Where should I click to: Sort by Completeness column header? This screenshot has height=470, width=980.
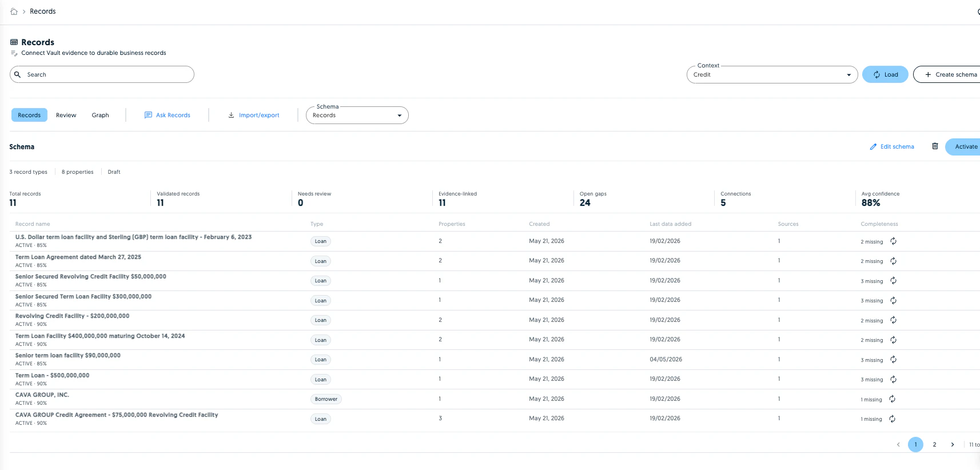tap(879, 224)
